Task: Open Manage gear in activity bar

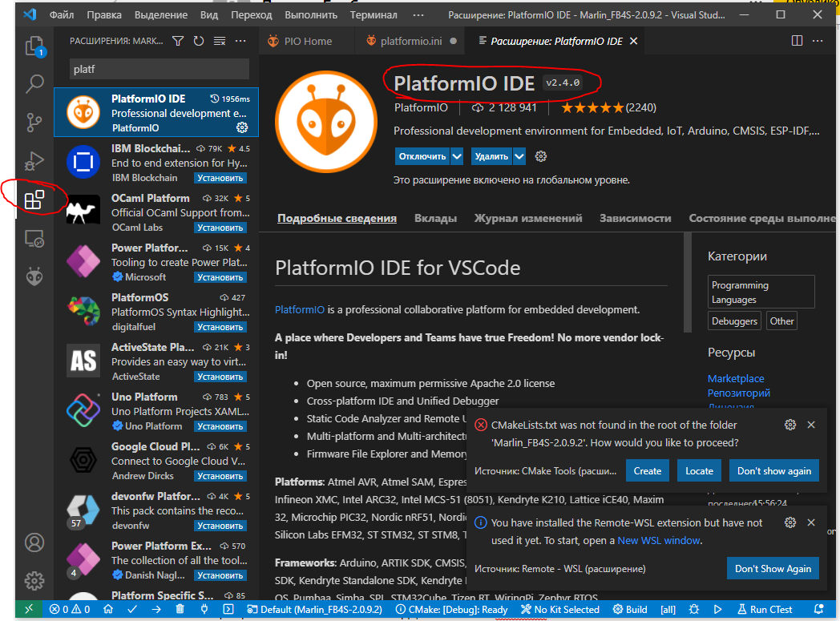Action: click(34, 580)
